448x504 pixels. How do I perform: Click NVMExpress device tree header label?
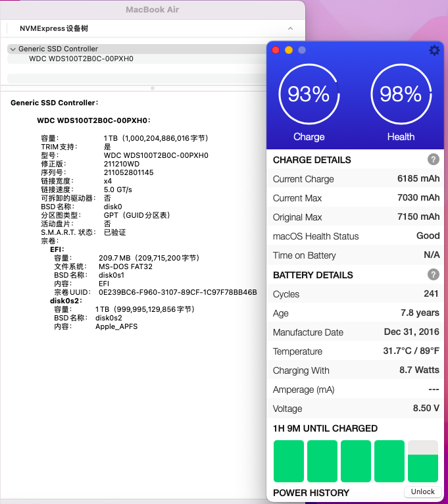54,28
